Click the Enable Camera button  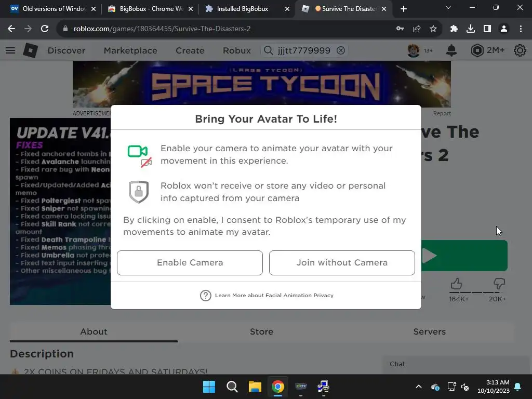point(190,262)
